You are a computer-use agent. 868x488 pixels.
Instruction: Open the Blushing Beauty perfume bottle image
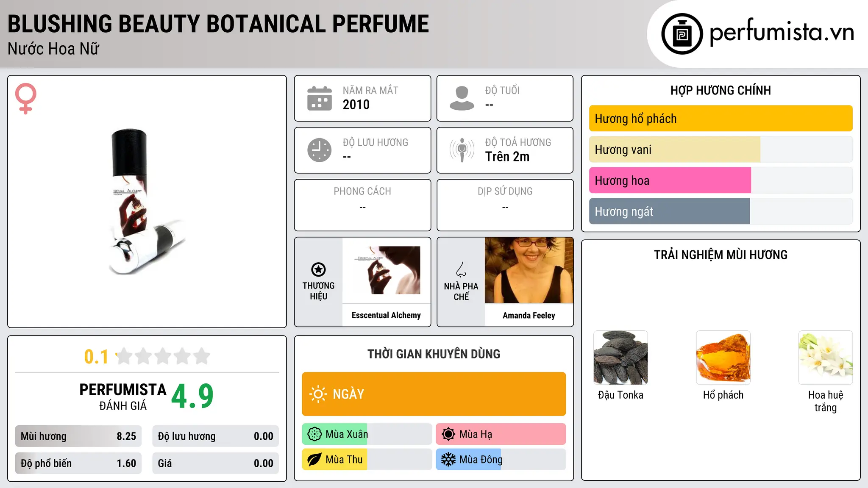point(147,202)
